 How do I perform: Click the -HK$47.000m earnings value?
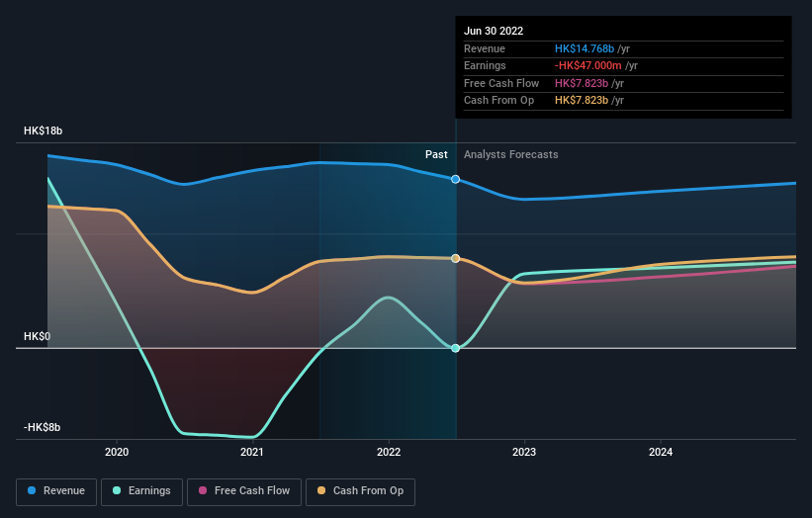[x=587, y=65]
